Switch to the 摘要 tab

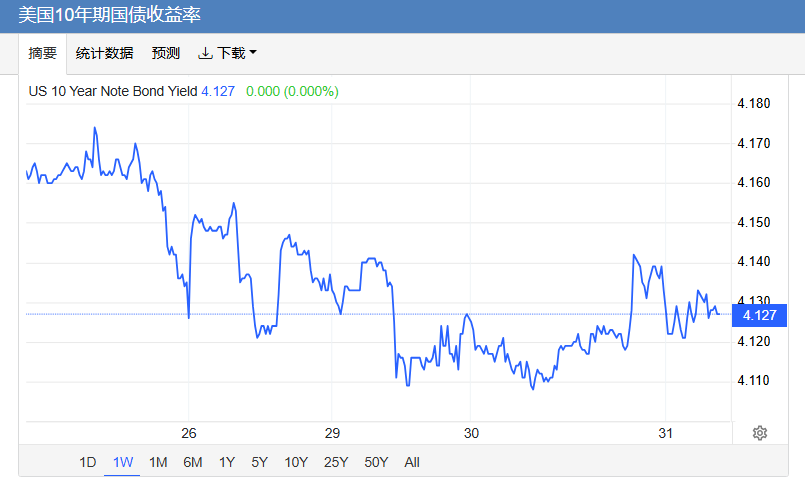tap(43, 53)
